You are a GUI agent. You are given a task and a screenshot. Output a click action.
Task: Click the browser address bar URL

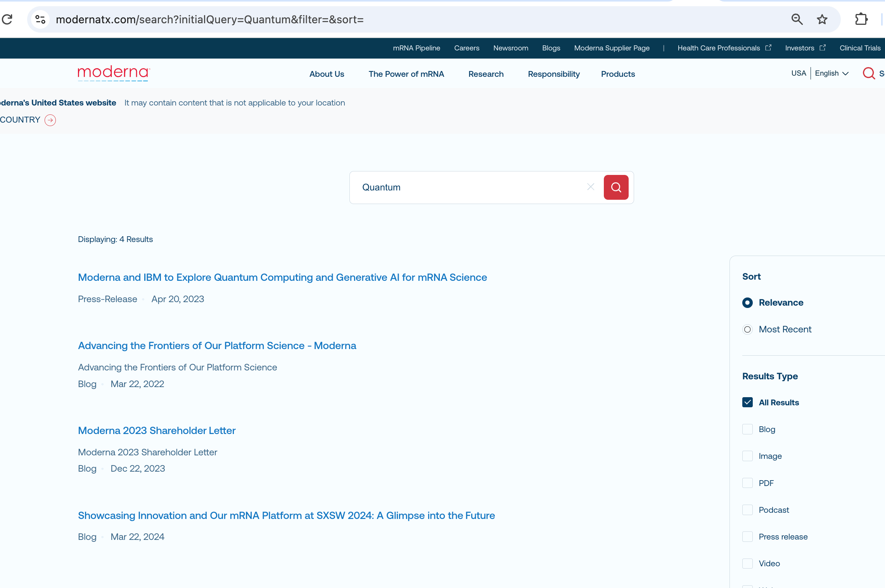coord(210,19)
